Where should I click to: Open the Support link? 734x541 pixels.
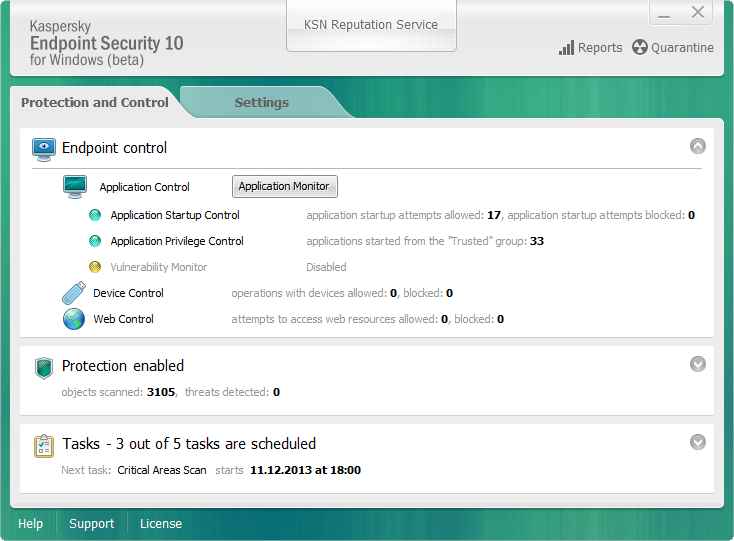(91, 523)
